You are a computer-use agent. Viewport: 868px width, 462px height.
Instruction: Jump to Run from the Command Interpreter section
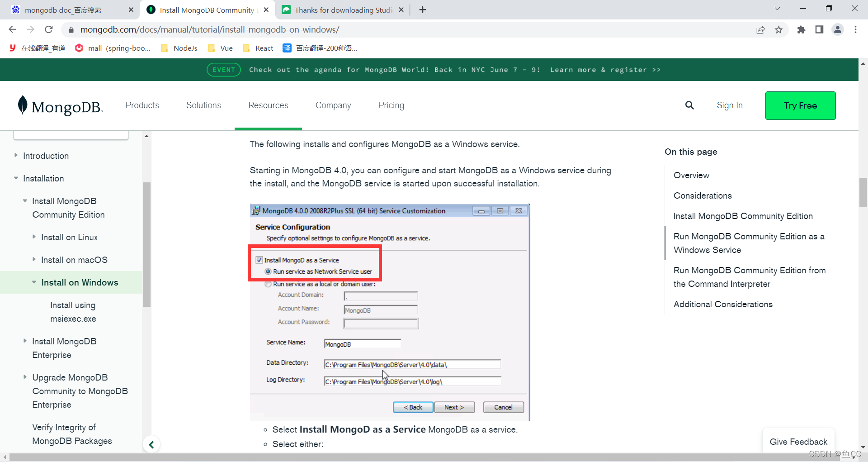[x=750, y=277]
